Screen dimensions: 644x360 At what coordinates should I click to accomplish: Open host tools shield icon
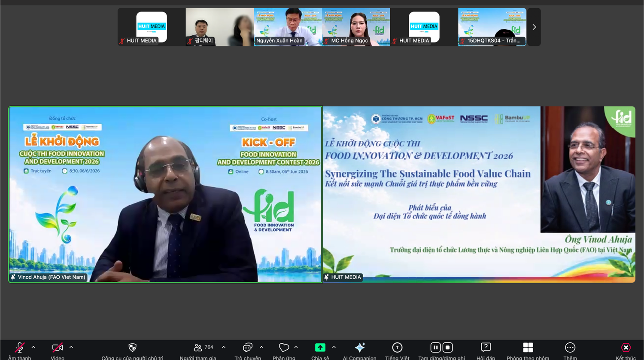132,347
